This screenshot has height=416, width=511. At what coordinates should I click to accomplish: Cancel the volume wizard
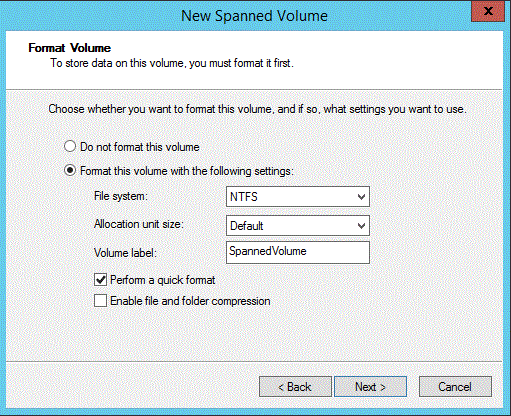tap(455, 387)
